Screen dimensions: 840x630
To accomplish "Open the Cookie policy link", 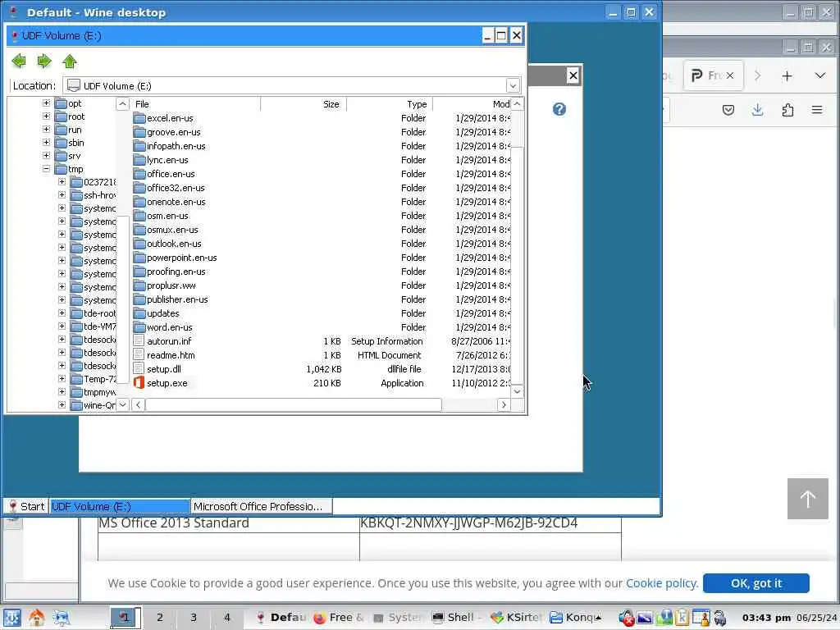I will pyautogui.click(x=662, y=583).
